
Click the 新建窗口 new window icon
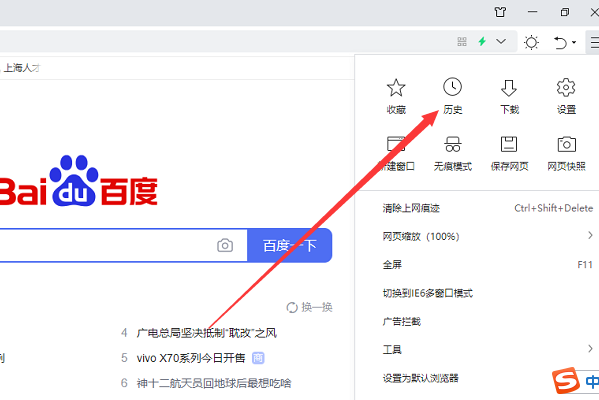(396, 144)
